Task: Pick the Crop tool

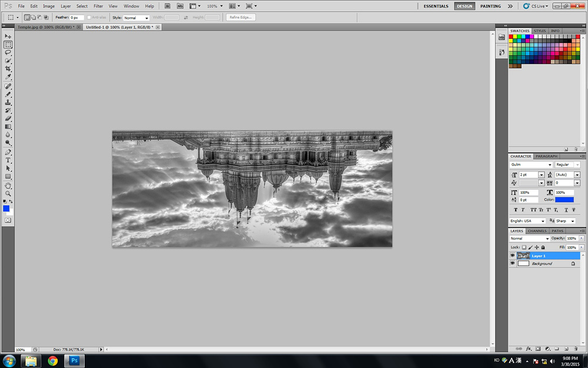Action: click(8, 69)
